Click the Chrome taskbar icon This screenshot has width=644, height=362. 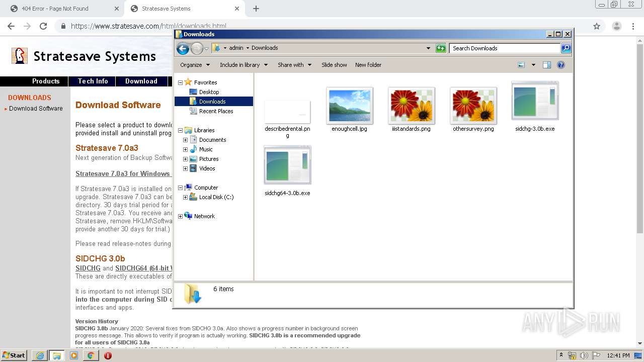click(91, 355)
